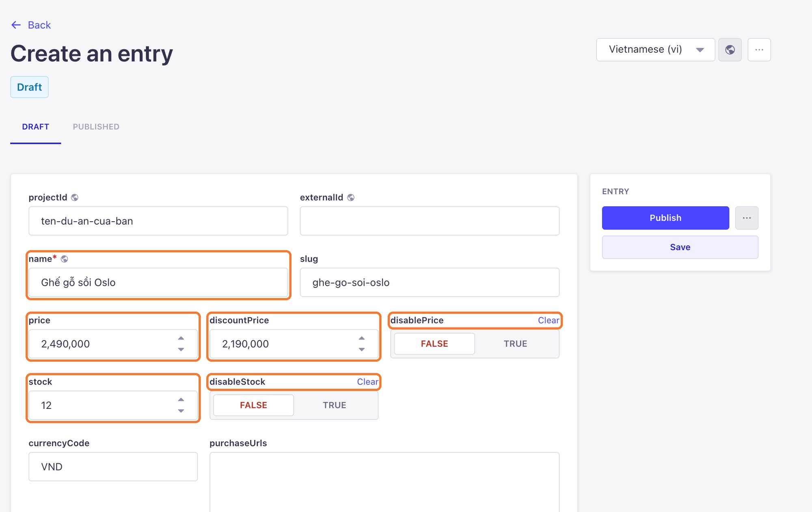Click the empty externalId input field
This screenshot has height=512, width=812.
pos(430,221)
